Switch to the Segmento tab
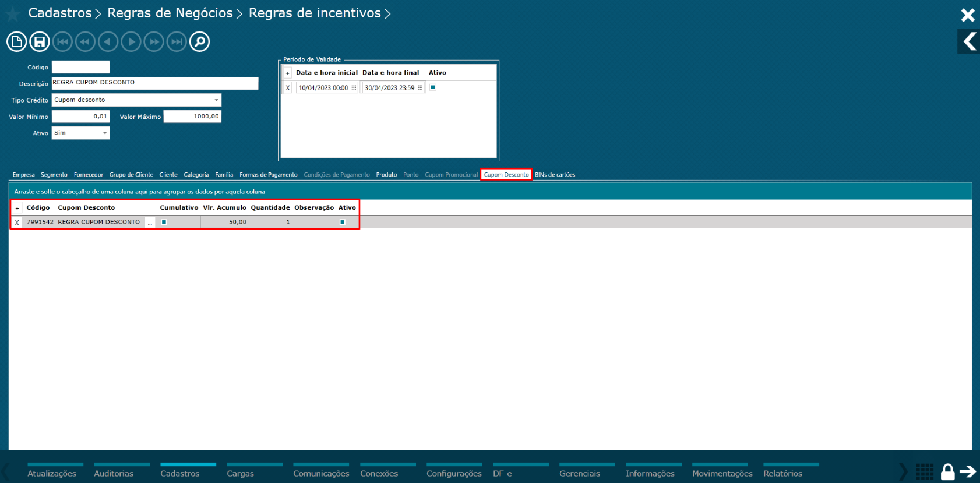The width and height of the screenshot is (980, 483). coord(54,175)
